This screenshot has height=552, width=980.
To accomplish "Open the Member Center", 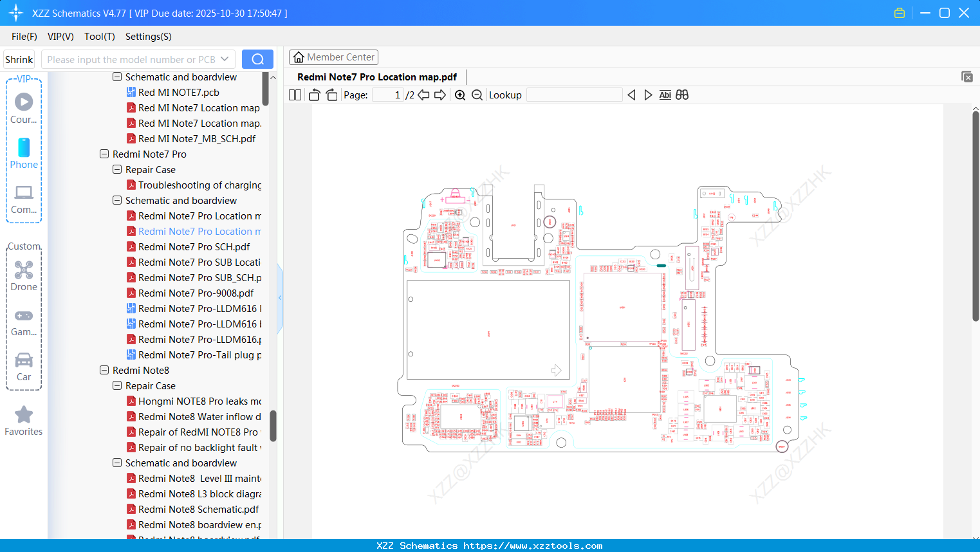I will (333, 57).
